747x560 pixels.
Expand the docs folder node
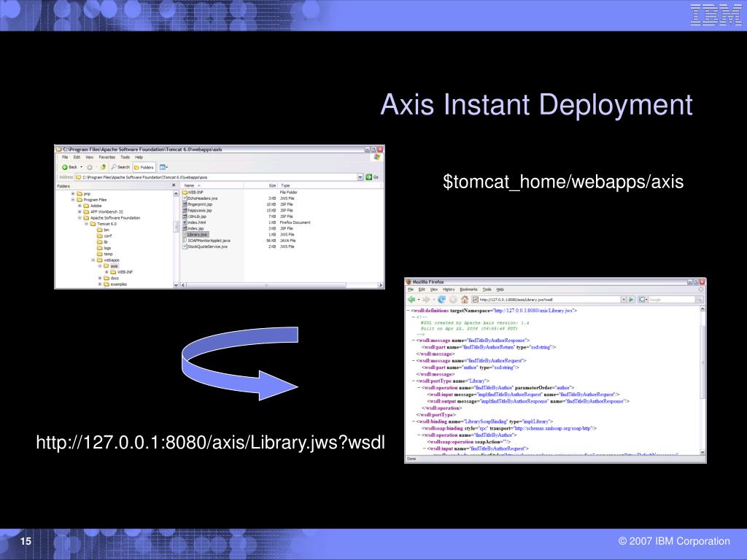99,278
